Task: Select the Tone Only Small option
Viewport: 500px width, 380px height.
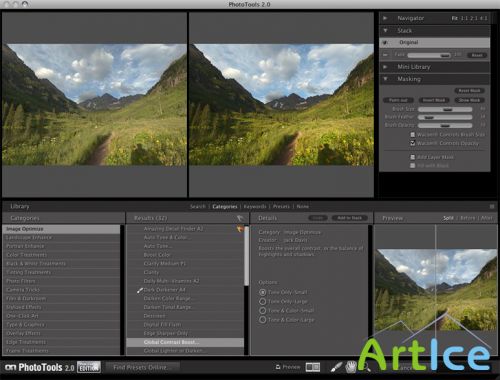Action: 263,292
